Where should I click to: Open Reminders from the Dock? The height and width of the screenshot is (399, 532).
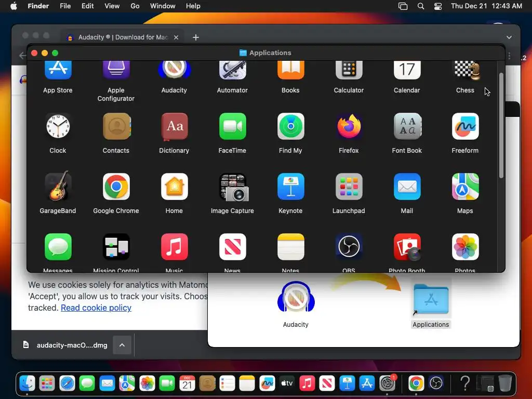tap(228, 383)
